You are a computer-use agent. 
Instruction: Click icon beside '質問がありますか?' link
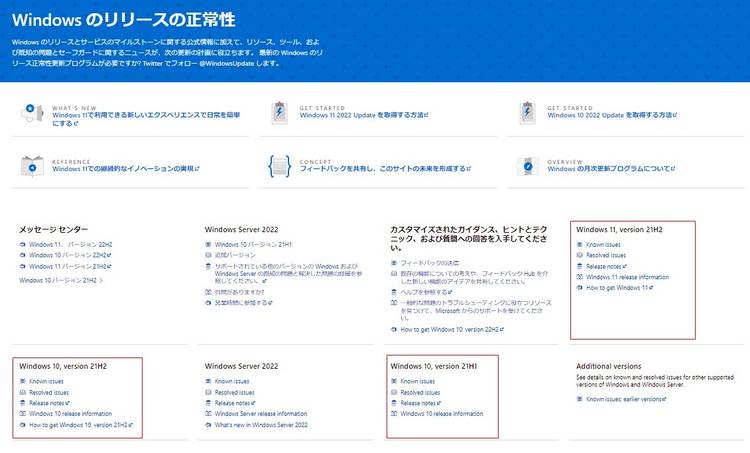point(208,292)
